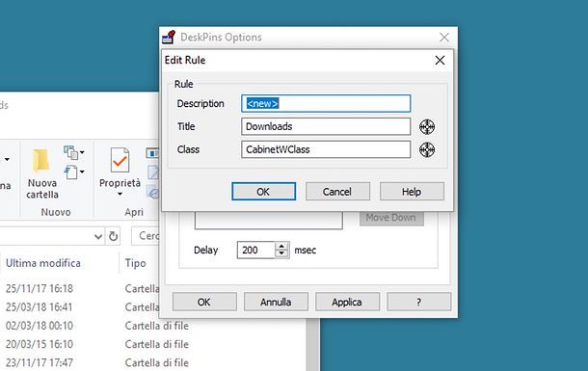Screen dimensions: 588x371
Task: Decrease Delay with the down spinner arrow
Action: [281, 253]
